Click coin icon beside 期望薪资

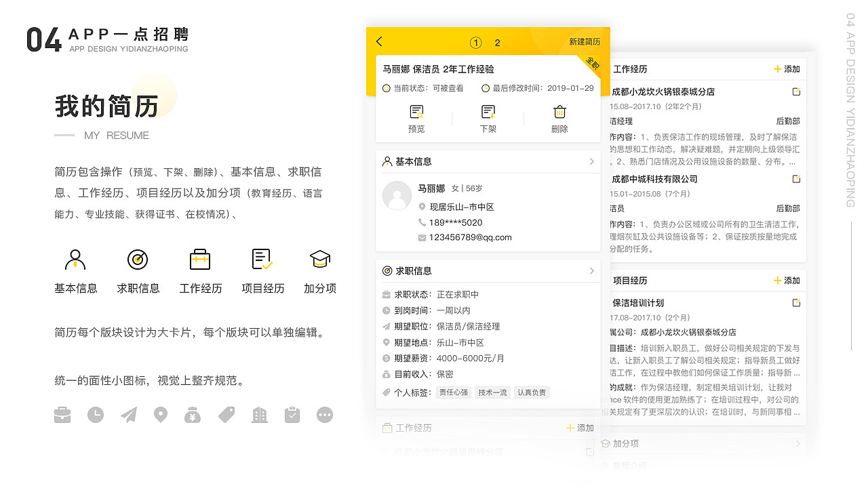click(x=387, y=358)
